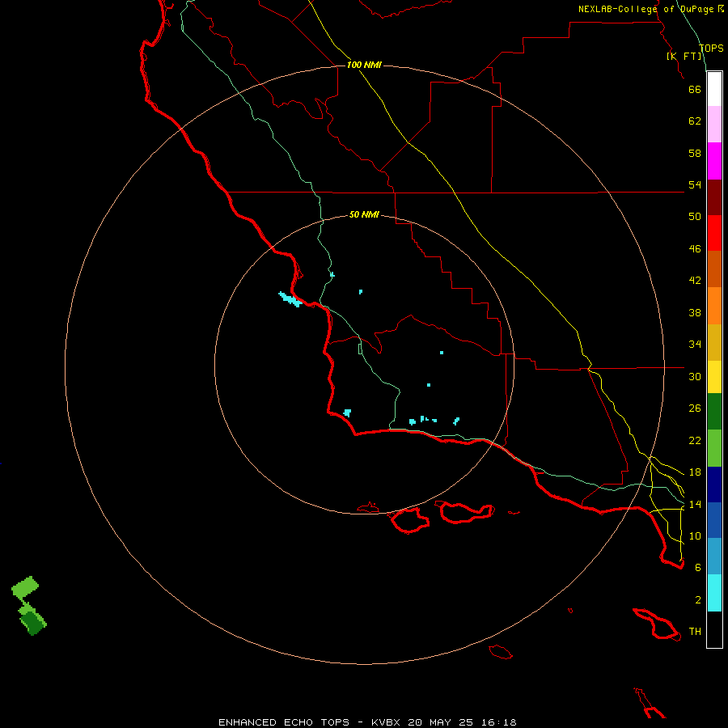Viewport: 728px width, 728px height.
Task: Click the light green echo blob offshore
Action: pos(24,588)
